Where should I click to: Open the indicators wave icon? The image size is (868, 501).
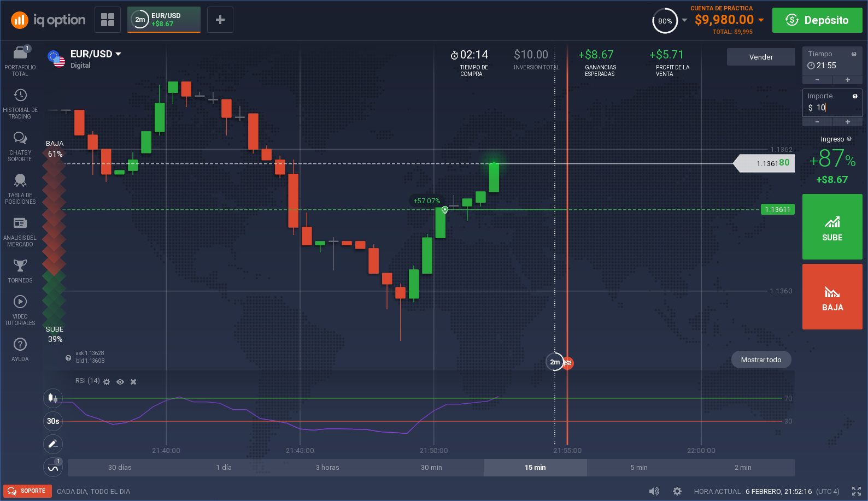tap(53, 468)
